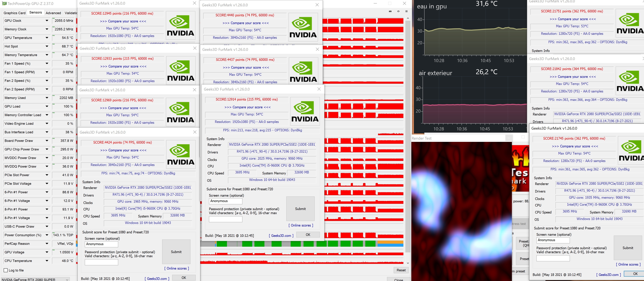This screenshot has width=644, height=281.
Task: Enable the Log to file checkbox
Action: click(6, 270)
